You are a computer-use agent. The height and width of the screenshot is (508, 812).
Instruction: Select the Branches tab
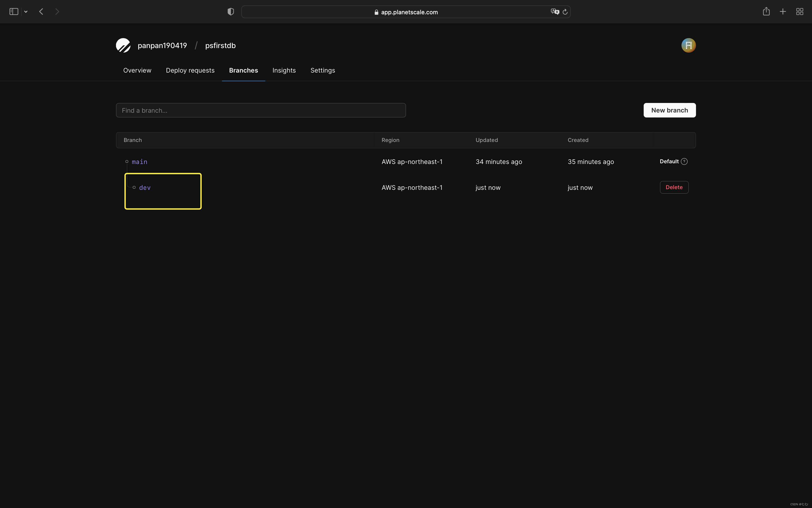click(244, 71)
